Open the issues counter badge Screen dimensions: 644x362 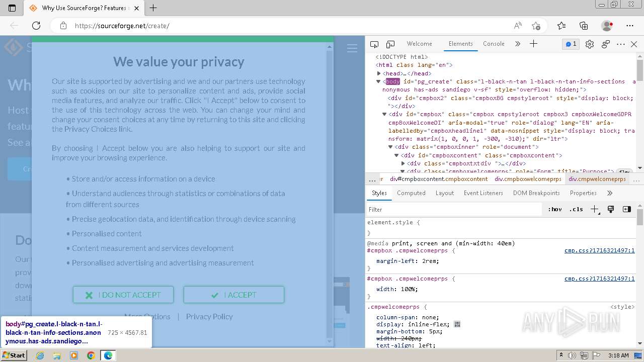coord(571,44)
